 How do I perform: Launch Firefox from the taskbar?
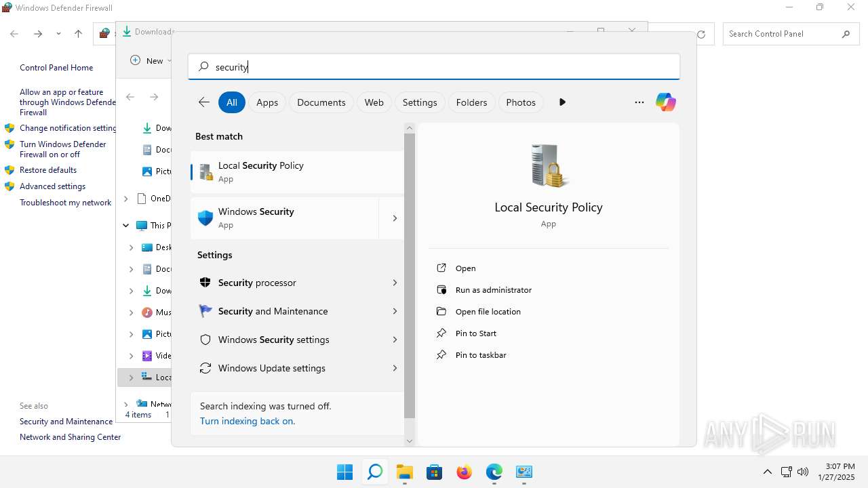click(x=464, y=472)
